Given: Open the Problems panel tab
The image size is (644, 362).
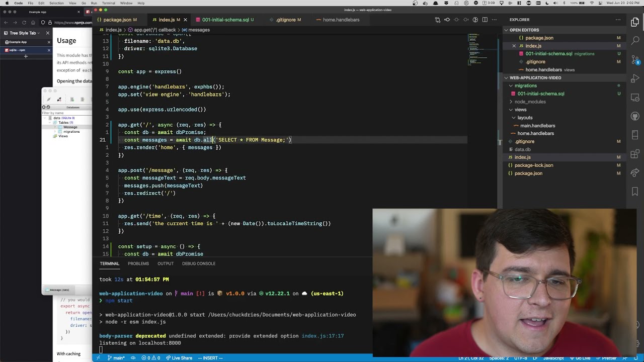Looking at the screenshot, I should pyautogui.click(x=138, y=263).
